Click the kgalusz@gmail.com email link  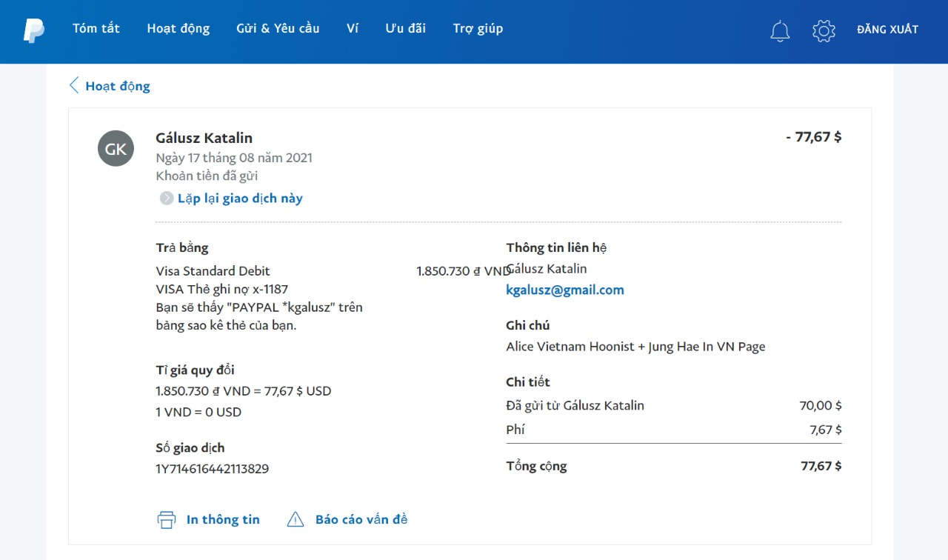[564, 290]
